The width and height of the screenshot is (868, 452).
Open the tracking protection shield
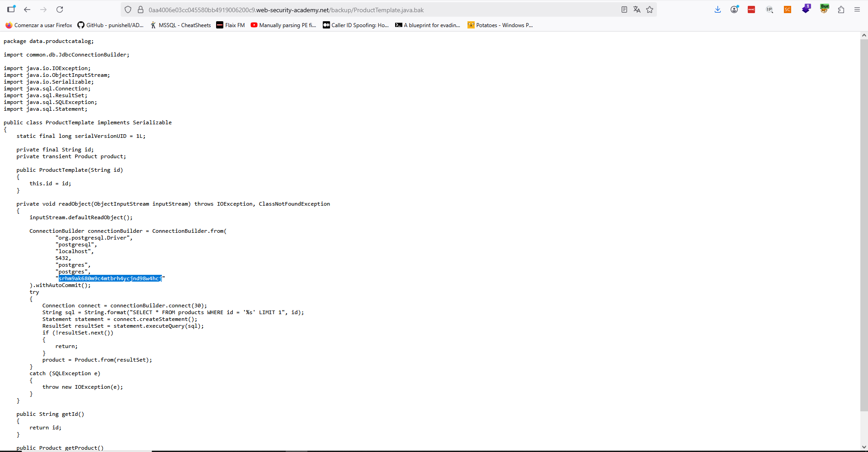[x=128, y=9]
